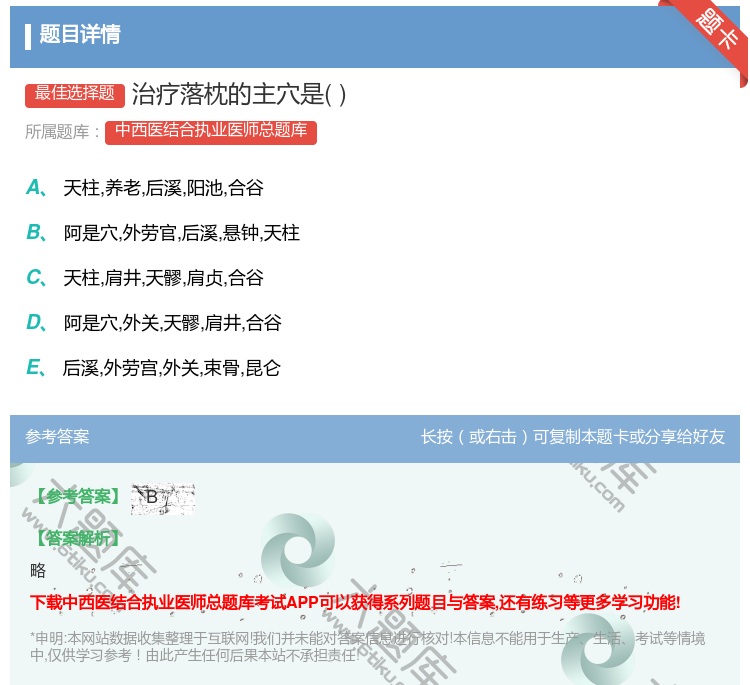Click the letter E option marker
This screenshot has width=750, height=685.
tap(36, 367)
